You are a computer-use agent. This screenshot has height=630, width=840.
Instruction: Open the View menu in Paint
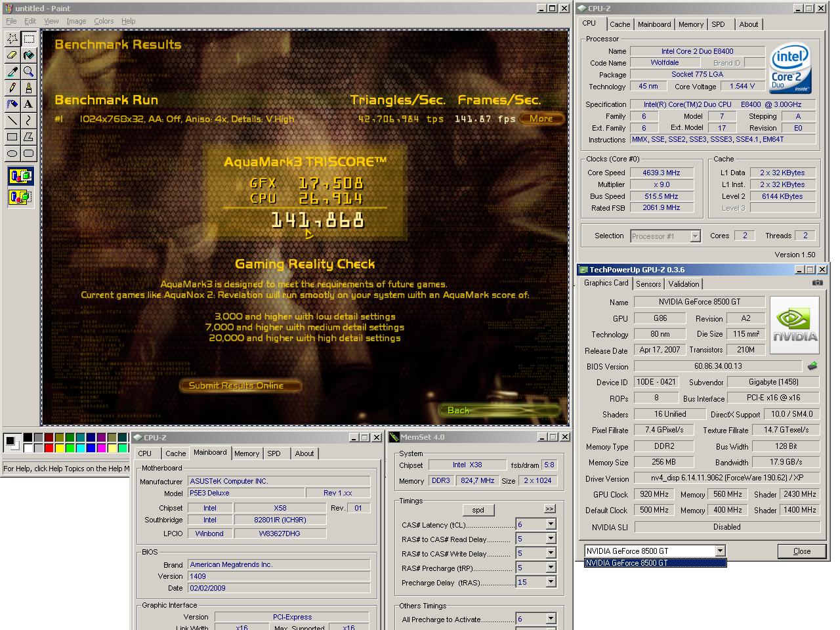(x=51, y=21)
